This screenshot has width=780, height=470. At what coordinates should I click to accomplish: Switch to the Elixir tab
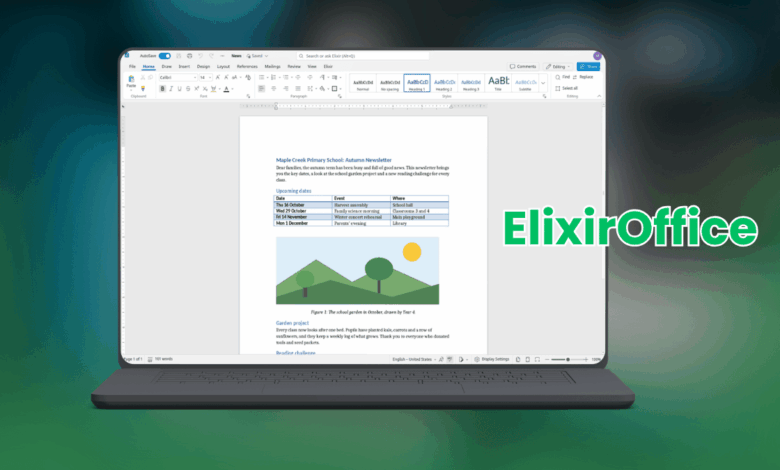coord(328,66)
